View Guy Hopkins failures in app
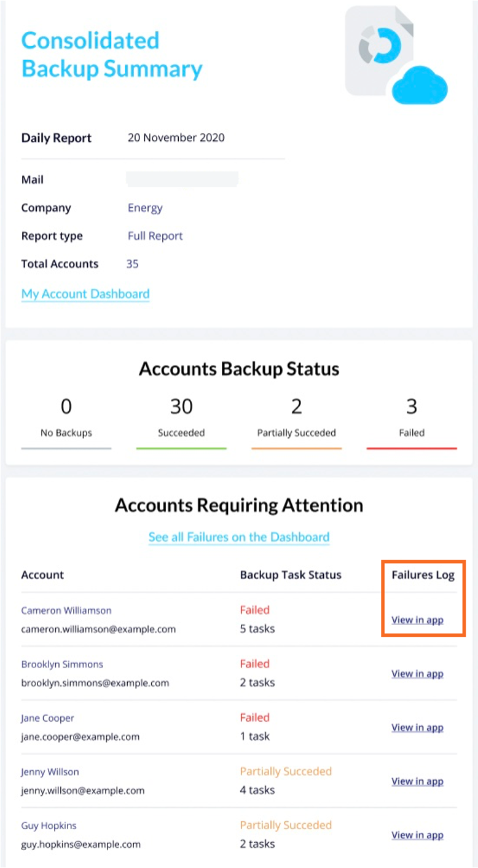Image resolution: width=478 pixels, height=868 pixels. pyautogui.click(x=417, y=835)
